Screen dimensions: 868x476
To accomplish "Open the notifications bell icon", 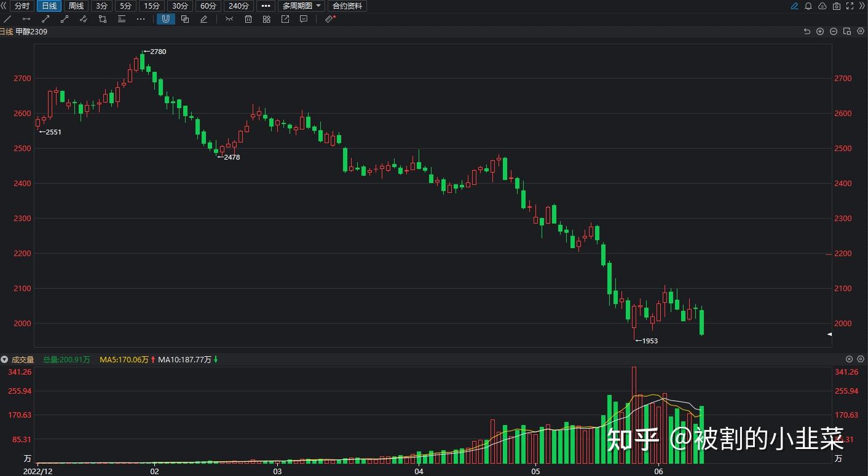I will pyautogui.click(x=808, y=6).
